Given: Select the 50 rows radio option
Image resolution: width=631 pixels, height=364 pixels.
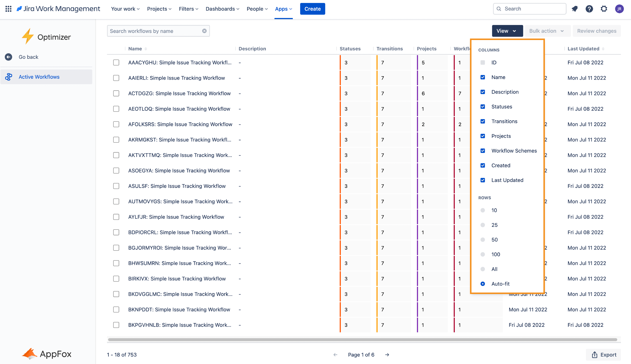Looking at the screenshot, I should click(x=482, y=240).
